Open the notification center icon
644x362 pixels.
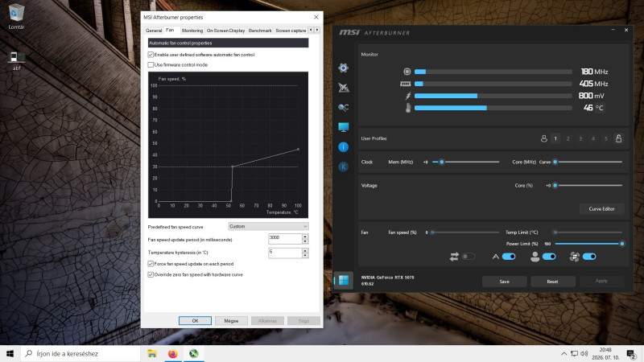pos(631,353)
